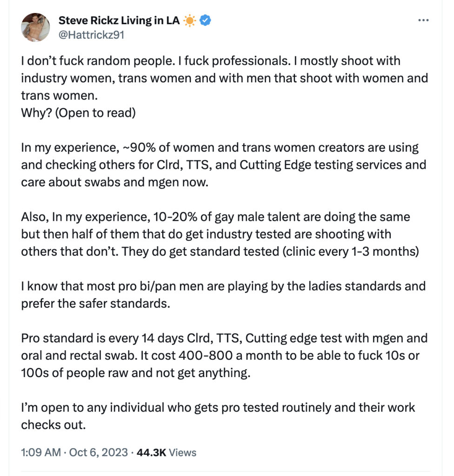The width and height of the screenshot is (454, 476).
Task: Click the paragraph starting 'Also, In my experience, 10-20%'
Action: click(220, 234)
